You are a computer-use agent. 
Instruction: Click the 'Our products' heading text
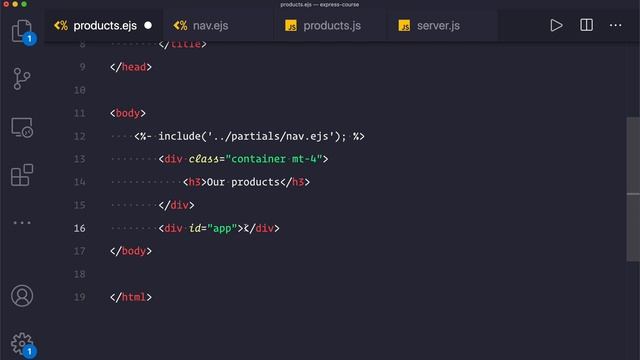(x=243, y=182)
